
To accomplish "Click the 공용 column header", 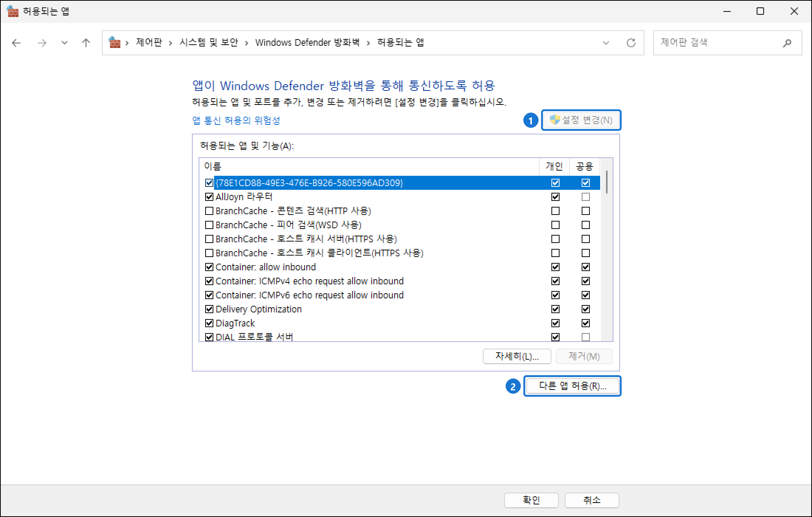I will point(585,167).
